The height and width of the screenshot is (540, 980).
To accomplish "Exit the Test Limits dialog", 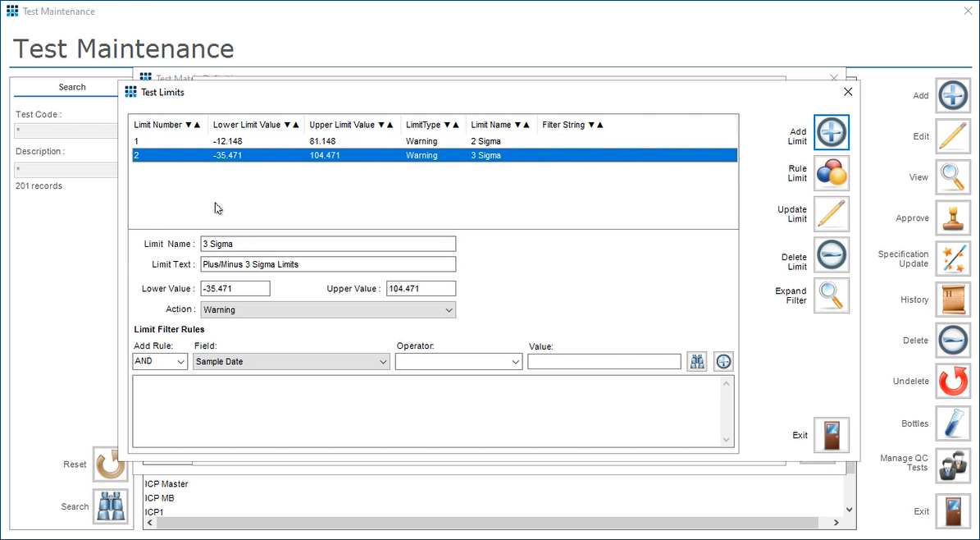I will tap(832, 435).
